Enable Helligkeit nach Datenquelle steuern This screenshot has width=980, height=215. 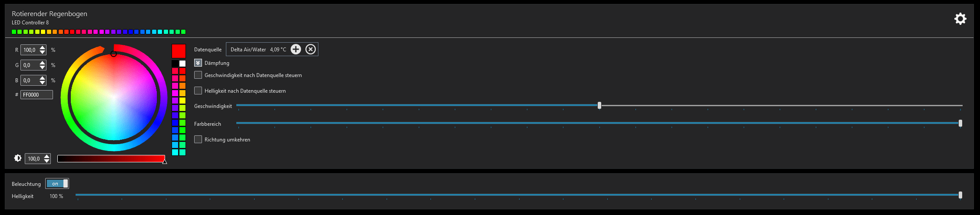[x=198, y=91]
